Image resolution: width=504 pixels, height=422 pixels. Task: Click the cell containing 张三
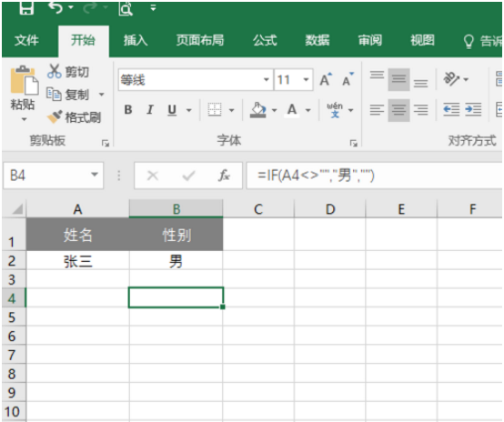click(x=78, y=261)
